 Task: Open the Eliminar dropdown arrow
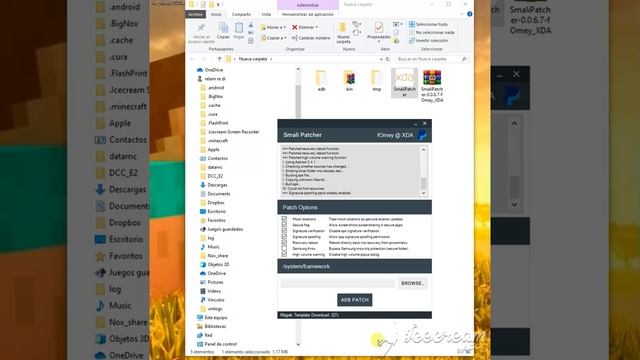point(317,27)
